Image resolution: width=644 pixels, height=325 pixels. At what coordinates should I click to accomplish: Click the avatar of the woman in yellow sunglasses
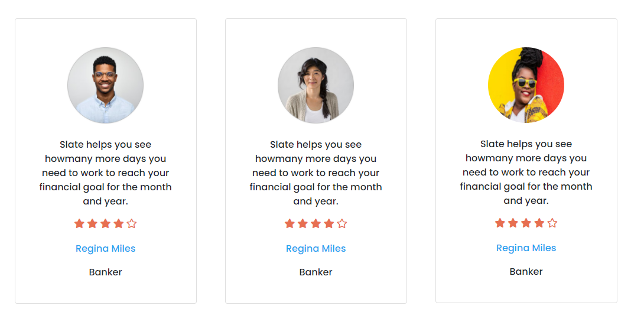coord(526,85)
